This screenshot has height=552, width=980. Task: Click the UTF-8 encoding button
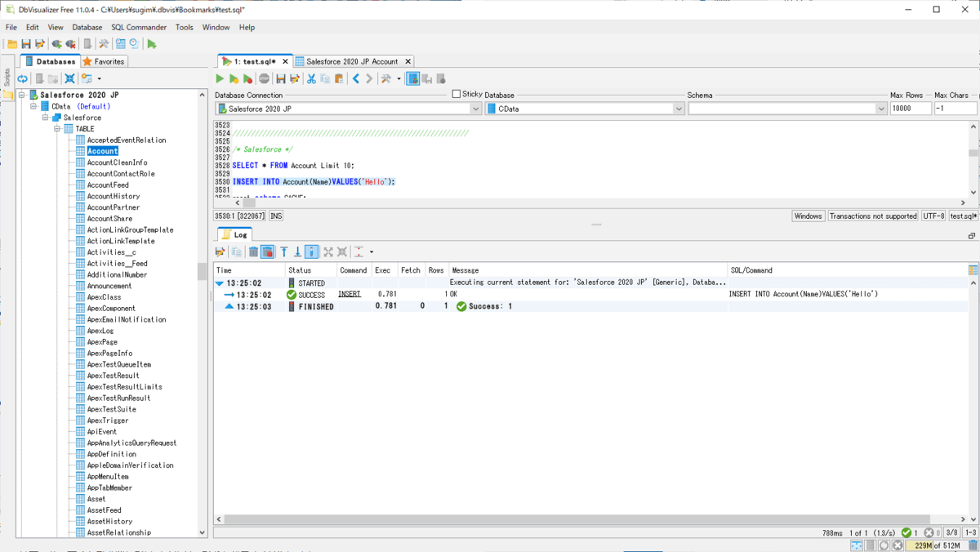tap(933, 216)
